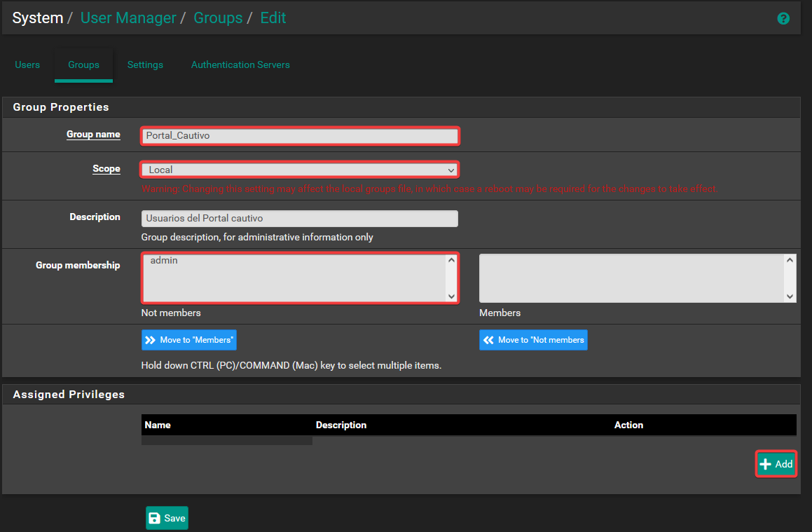Click the Description text field
This screenshot has height=532, width=812.
(x=300, y=219)
